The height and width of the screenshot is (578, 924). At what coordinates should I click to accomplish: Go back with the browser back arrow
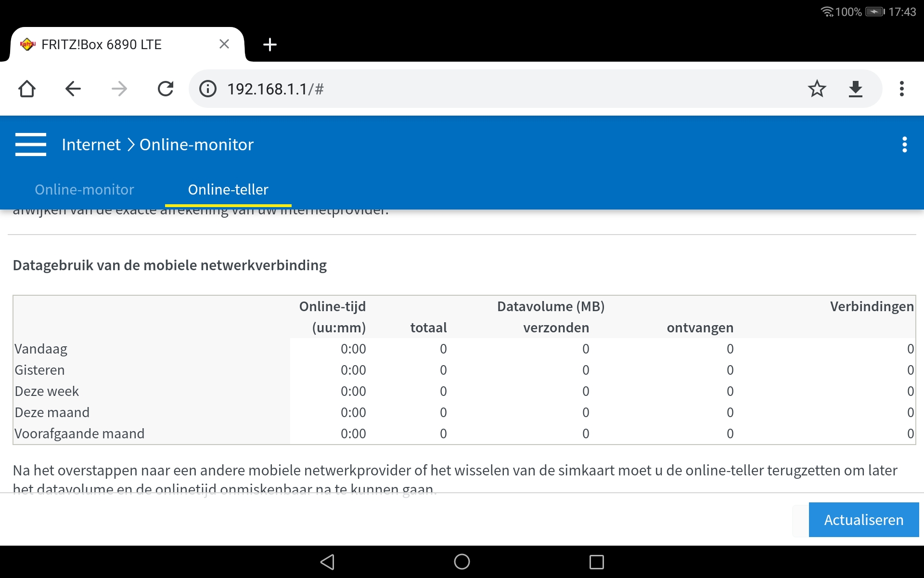click(73, 89)
